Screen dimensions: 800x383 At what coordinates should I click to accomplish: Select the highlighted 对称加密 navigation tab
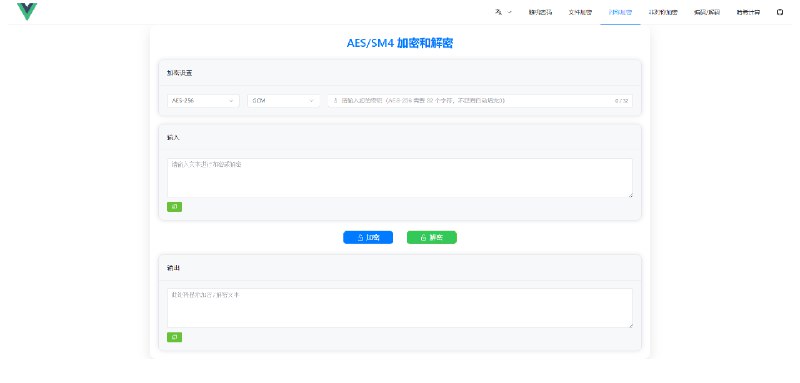coord(620,12)
